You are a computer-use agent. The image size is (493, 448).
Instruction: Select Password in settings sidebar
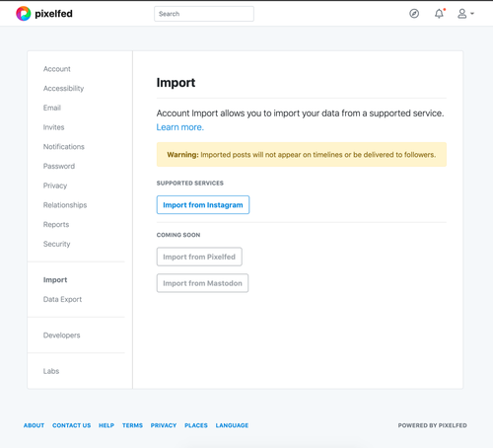pos(59,166)
